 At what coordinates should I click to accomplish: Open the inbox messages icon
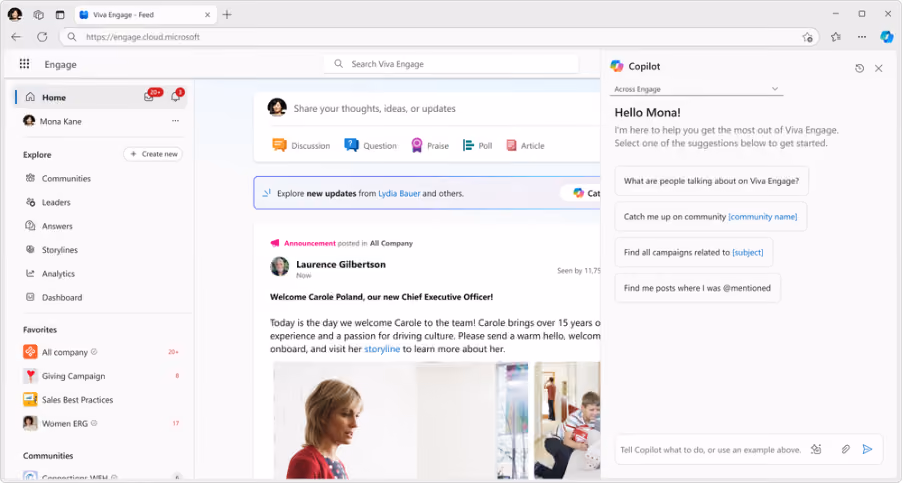pyautogui.click(x=149, y=97)
